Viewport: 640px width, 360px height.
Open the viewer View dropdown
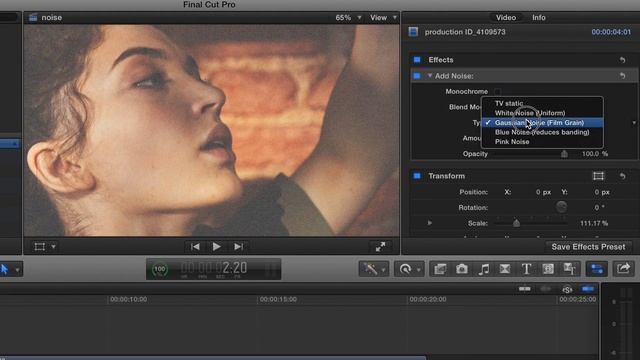click(x=383, y=18)
